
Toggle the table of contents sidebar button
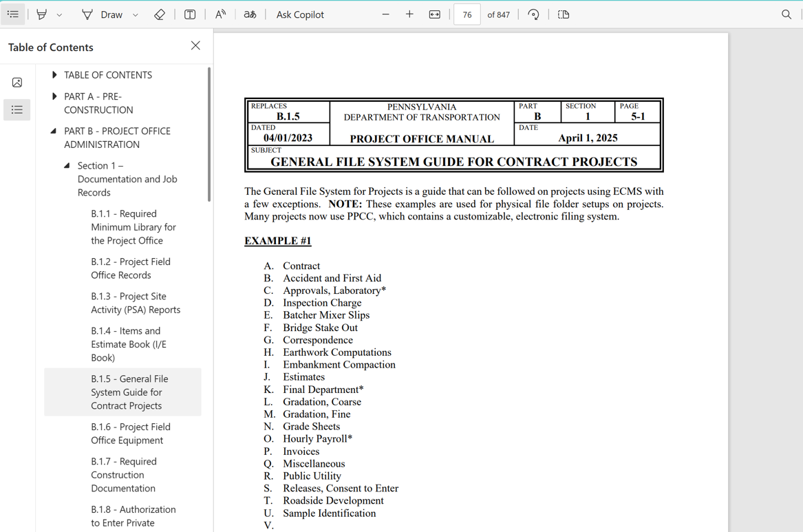pos(13,14)
